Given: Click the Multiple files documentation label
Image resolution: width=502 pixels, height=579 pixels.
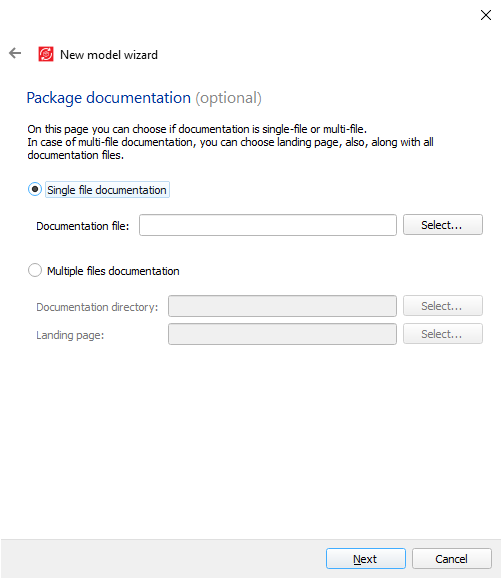Looking at the screenshot, I should pos(113,271).
